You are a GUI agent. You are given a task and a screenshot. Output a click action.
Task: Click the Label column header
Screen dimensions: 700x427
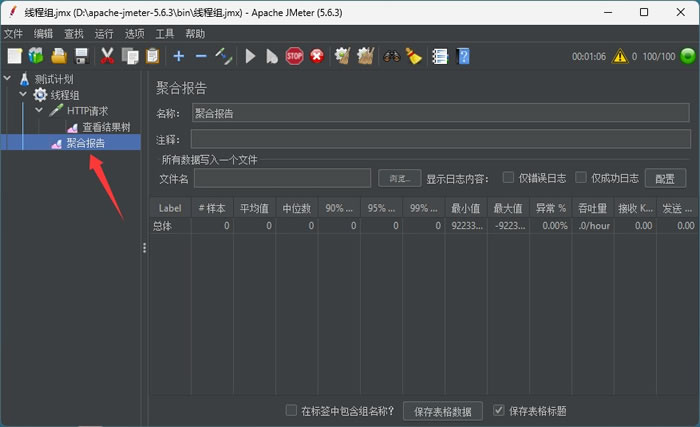(170, 208)
